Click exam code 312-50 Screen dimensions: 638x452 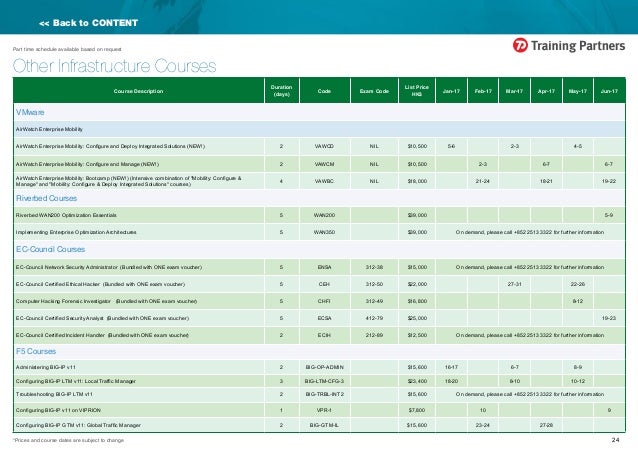click(x=374, y=284)
